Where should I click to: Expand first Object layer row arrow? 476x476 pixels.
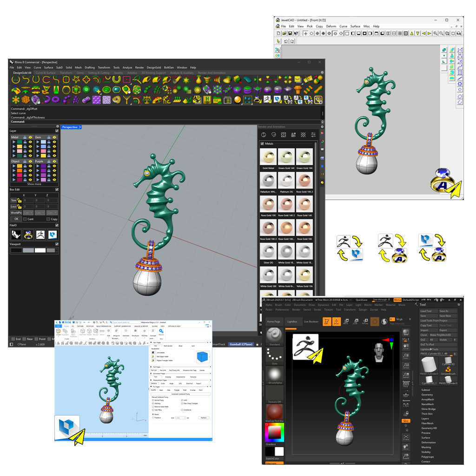pyautogui.click(x=13, y=166)
